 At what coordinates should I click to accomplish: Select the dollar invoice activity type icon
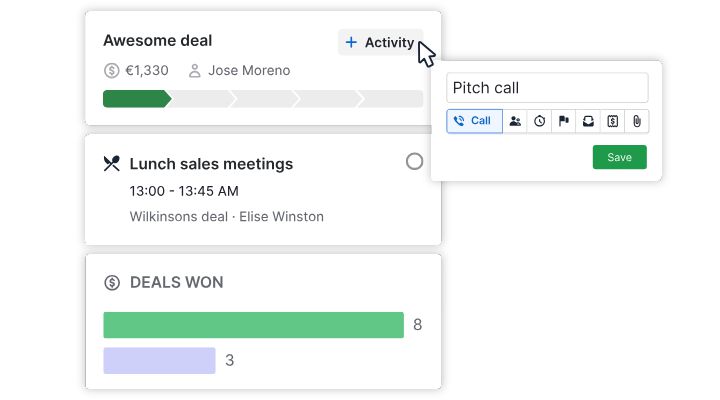pos(612,121)
